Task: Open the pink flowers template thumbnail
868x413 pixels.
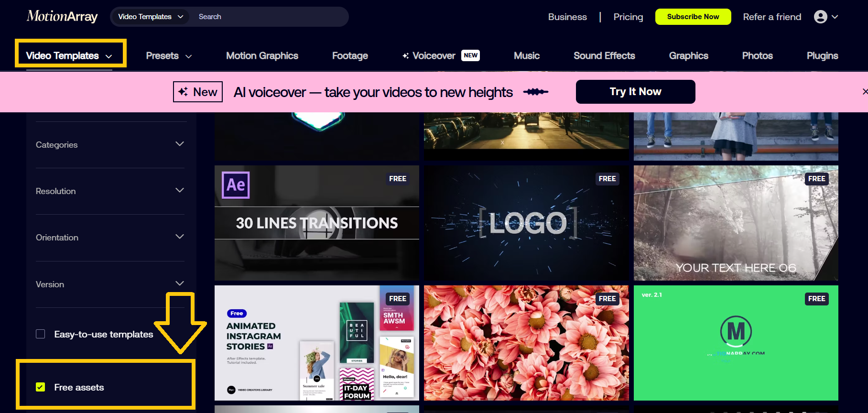Action: pyautogui.click(x=526, y=343)
